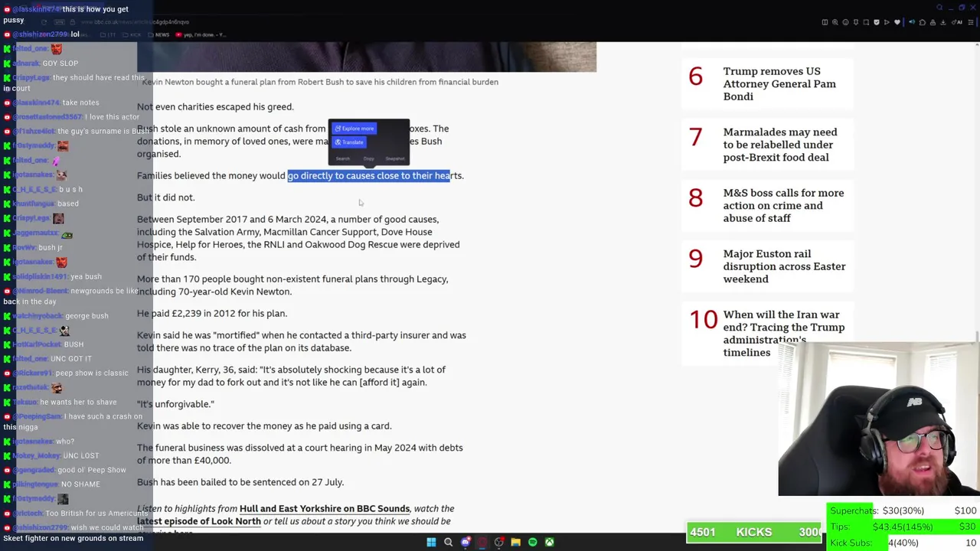Open 'Trump removes US Attorney General Pam Bondi' story
Viewport: 980px width, 551px height.
(779, 83)
